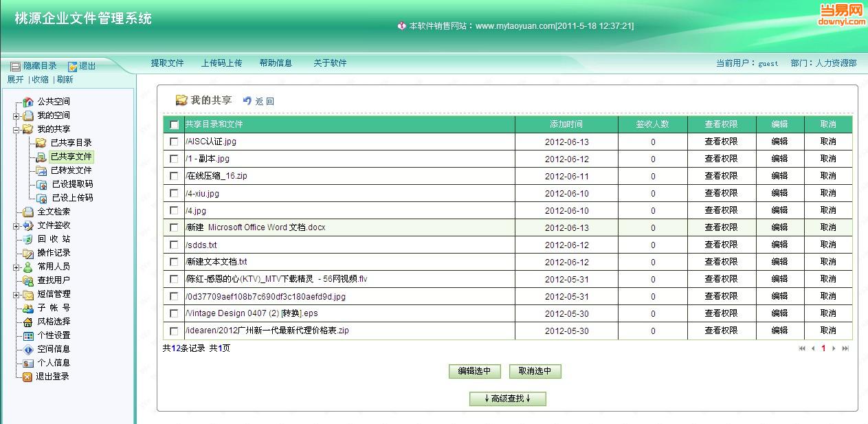Click 查看权限 for /4.jpg row
Viewport: 868px width, 424px height.
721,210
